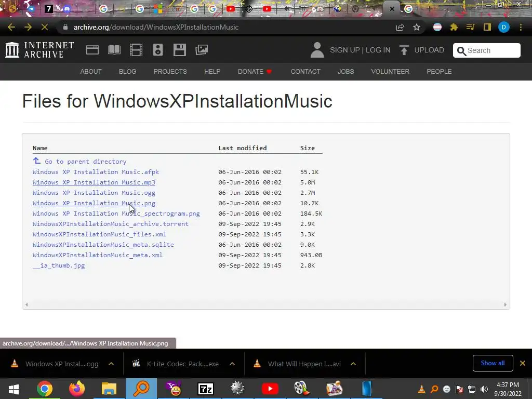Screen dimensions: 532x399
Task: Open WindowsXPInstallationMusic_files.xml
Action: (99, 234)
